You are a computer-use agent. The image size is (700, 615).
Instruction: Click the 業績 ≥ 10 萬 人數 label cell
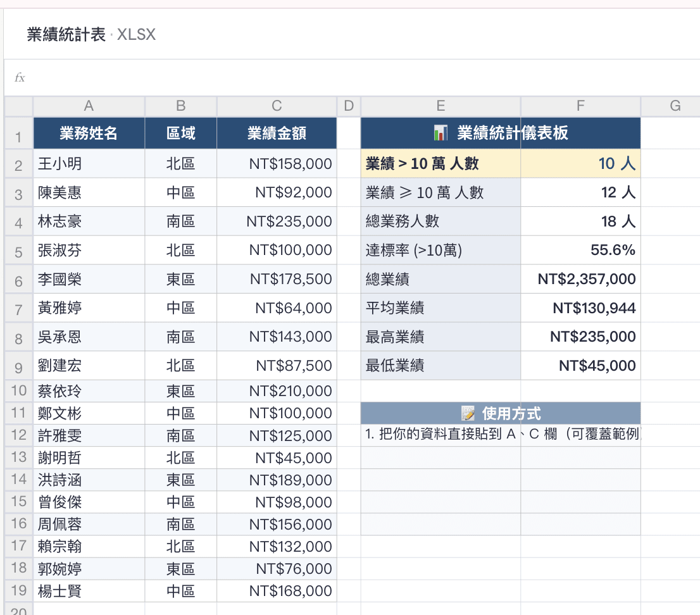pyautogui.click(x=441, y=192)
